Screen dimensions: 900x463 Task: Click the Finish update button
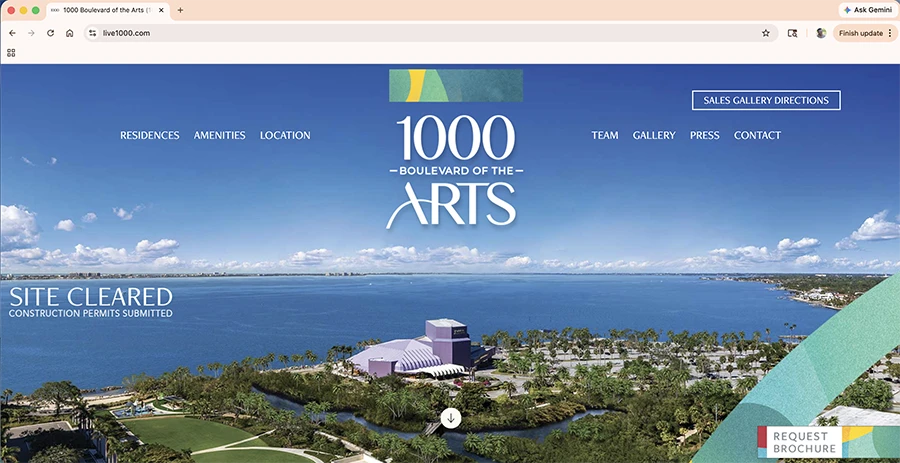pos(865,33)
